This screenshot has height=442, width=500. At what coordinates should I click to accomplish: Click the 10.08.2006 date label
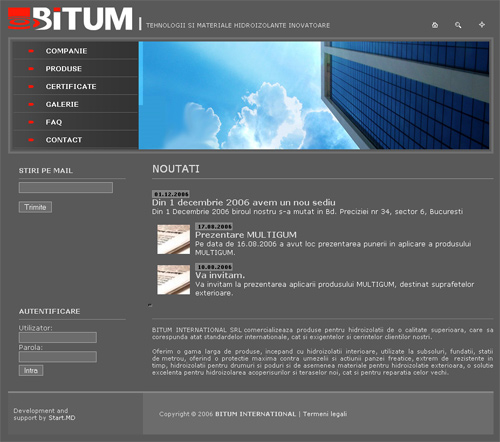coord(214,267)
